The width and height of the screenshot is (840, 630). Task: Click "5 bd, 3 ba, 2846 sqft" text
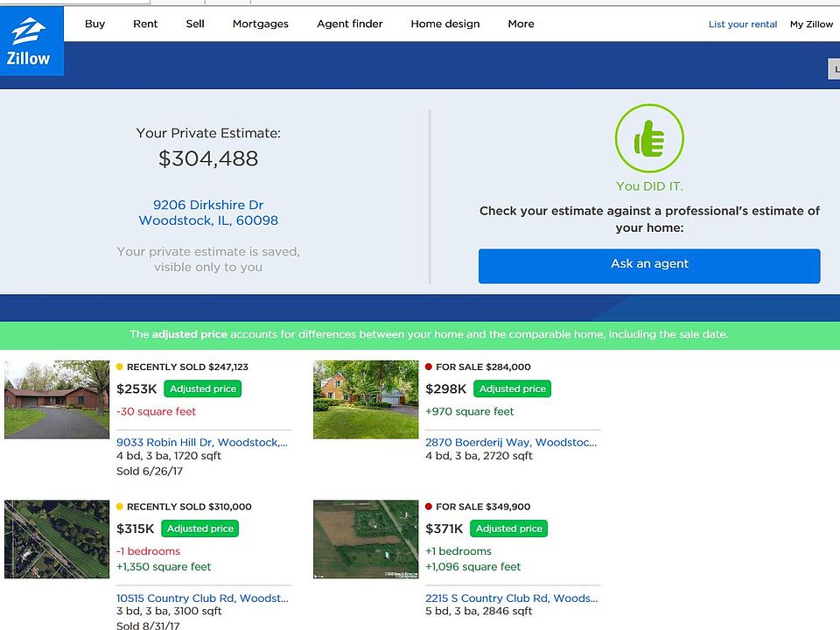(x=479, y=612)
